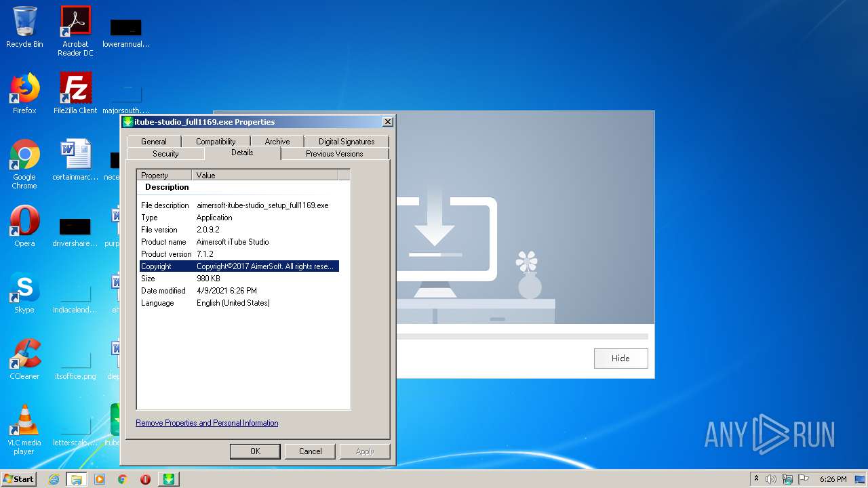The height and width of the screenshot is (488, 868).
Task: Select the Details tab
Action: pyautogui.click(x=242, y=153)
